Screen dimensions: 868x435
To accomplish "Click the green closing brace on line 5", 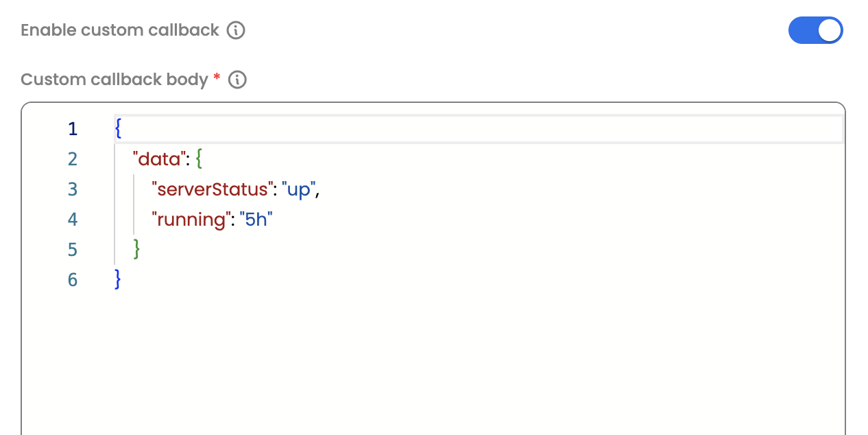I will pyautogui.click(x=136, y=250).
